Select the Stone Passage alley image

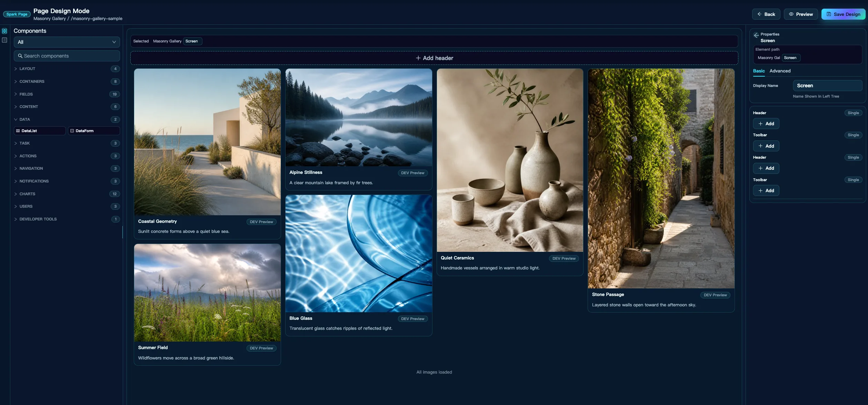pos(661,178)
